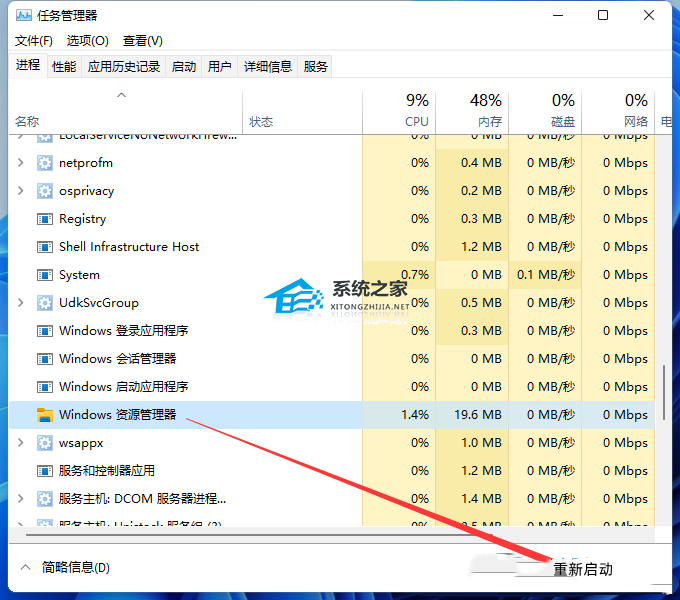The height and width of the screenshot is (600, 680).
Task: Click the 重新启动 button
Action: (x=583, y=569)
